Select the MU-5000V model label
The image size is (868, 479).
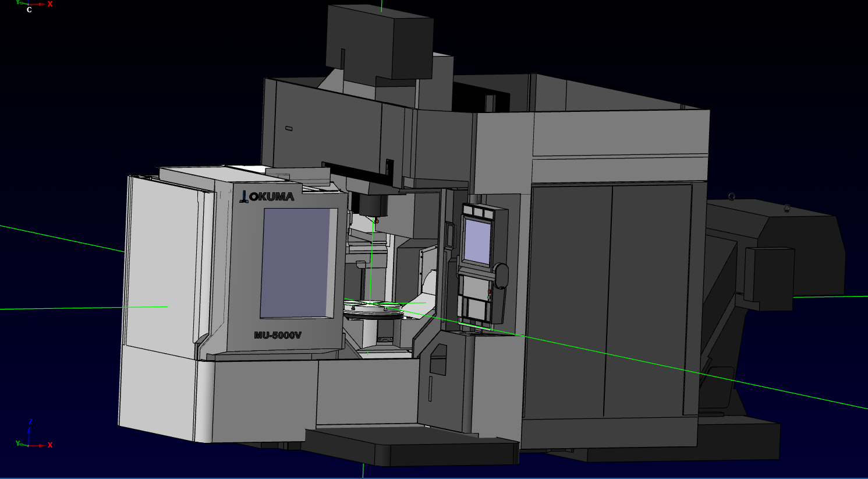coord(278,335)
